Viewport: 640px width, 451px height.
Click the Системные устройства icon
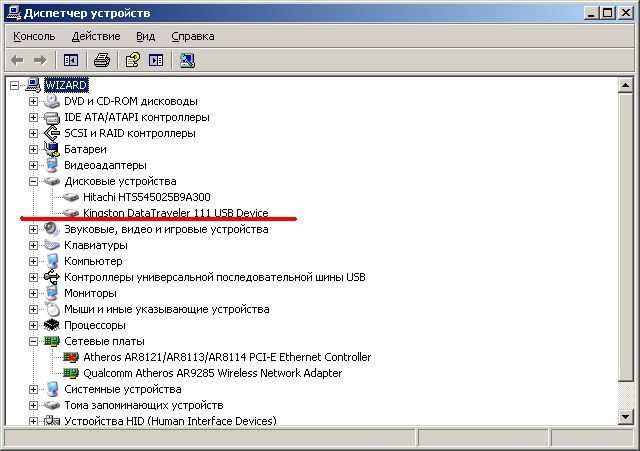[x=52, y=389]
